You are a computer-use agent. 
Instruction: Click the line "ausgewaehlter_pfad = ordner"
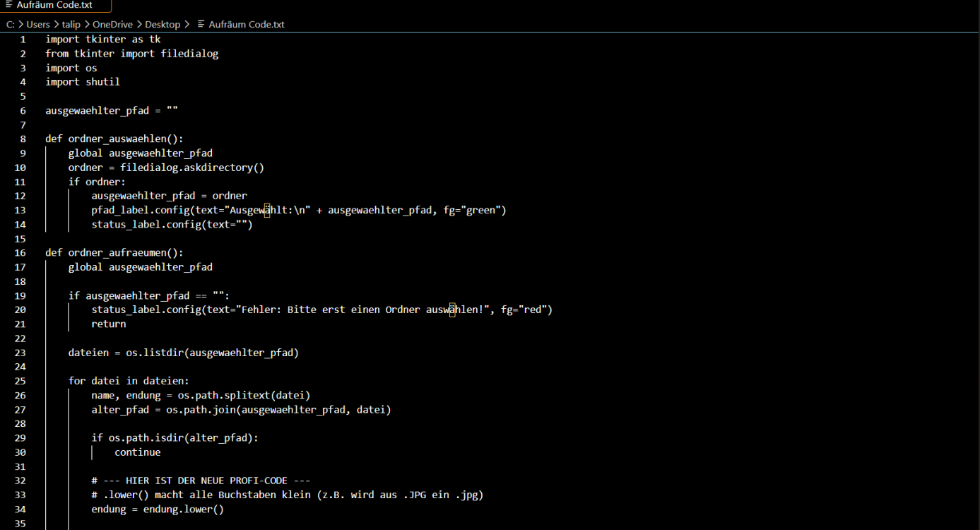coord(170,196)
